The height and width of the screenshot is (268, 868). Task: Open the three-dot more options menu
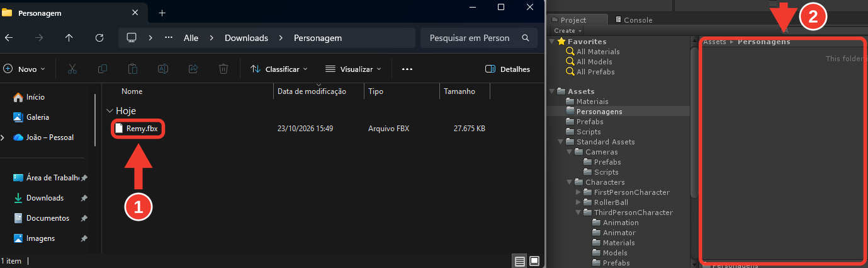(x=407, y=69)
